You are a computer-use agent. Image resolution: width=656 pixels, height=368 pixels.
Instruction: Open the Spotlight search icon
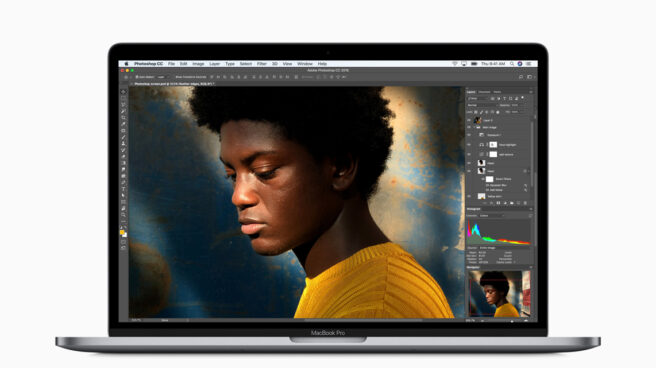pos(512,64)
